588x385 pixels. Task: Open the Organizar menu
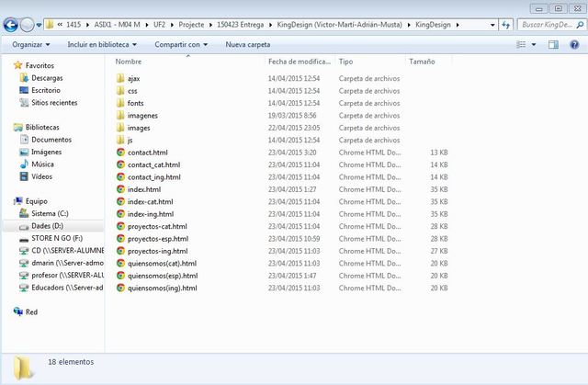pos(31,45)
